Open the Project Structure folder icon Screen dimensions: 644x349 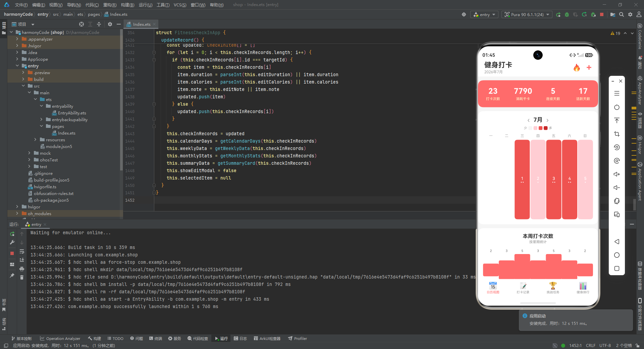613,15
